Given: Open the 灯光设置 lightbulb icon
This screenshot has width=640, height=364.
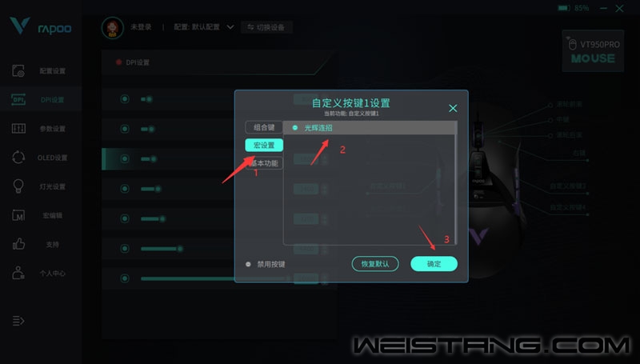Looking at the screenshot, I should click(x=18, y=186).
